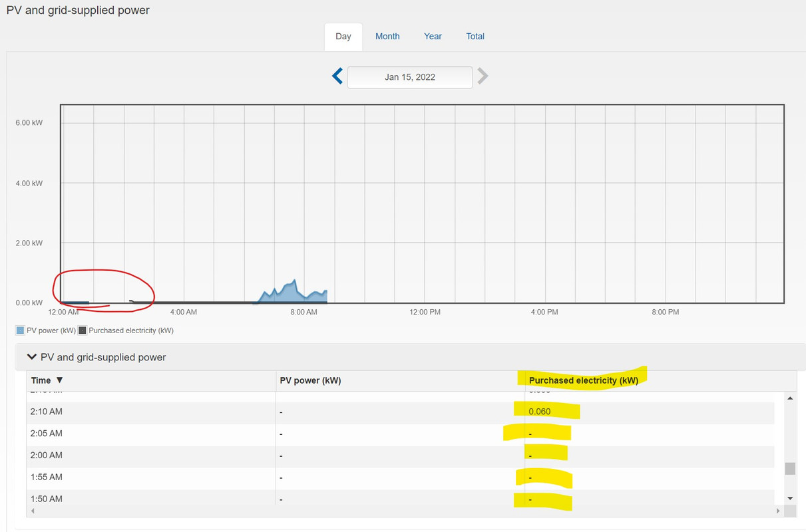Toggle Purchased electricity legend swatch
Screen dimensions: 806x532
pos(83,331)
